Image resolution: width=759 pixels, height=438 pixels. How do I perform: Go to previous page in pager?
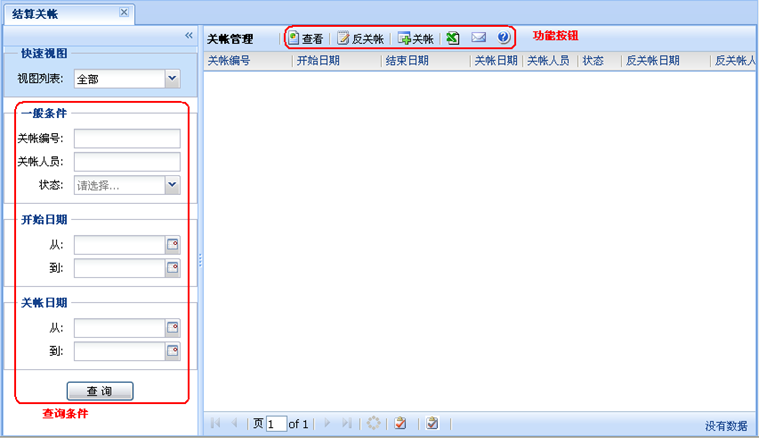[x=234, y=423]
